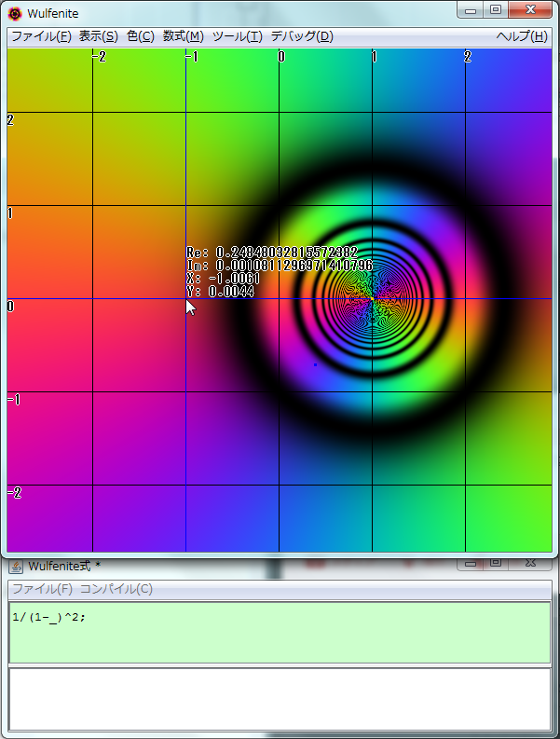Image resolution: width=560 pixels, height=739 pixels.
Task: Open the ツール(T) tools menu
Action: (x=237, y=36)
